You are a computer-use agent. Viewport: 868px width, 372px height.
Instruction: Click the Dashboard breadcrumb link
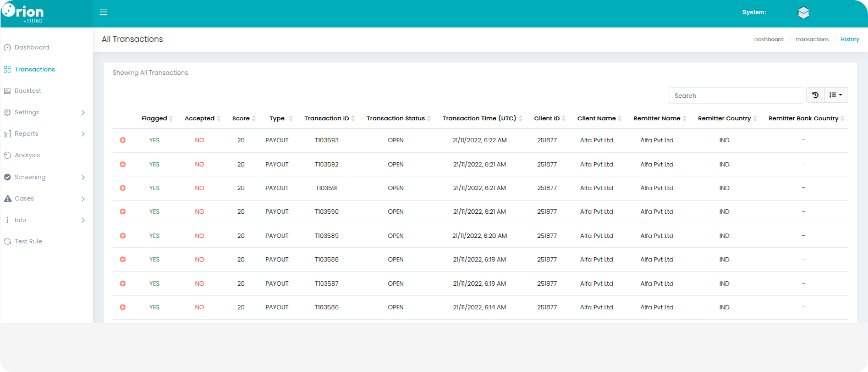[768, 40]
